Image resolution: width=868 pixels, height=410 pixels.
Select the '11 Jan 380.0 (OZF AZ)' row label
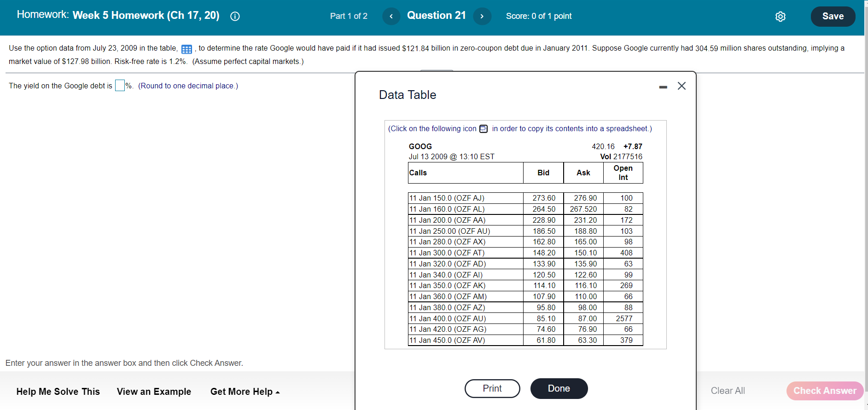[x=447, y=308]
